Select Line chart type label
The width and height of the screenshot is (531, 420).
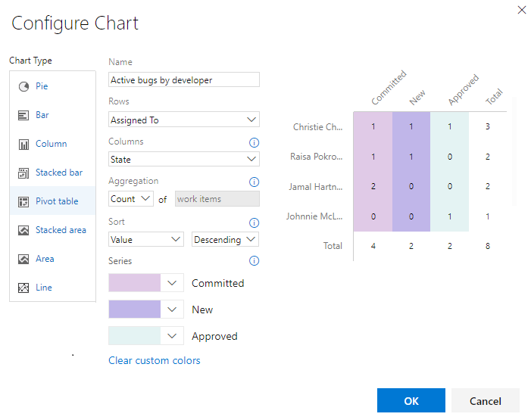44,288
